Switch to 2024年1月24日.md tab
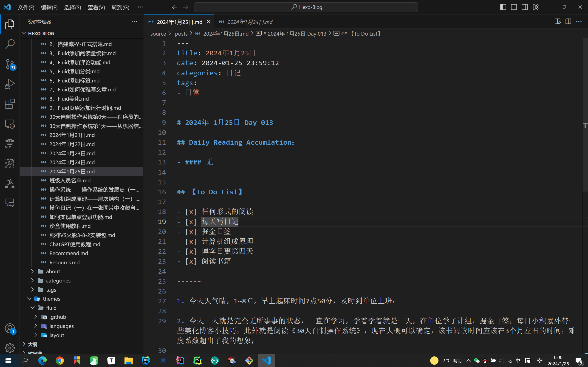This screenshot has height=367, width=588. pos(249,22)
